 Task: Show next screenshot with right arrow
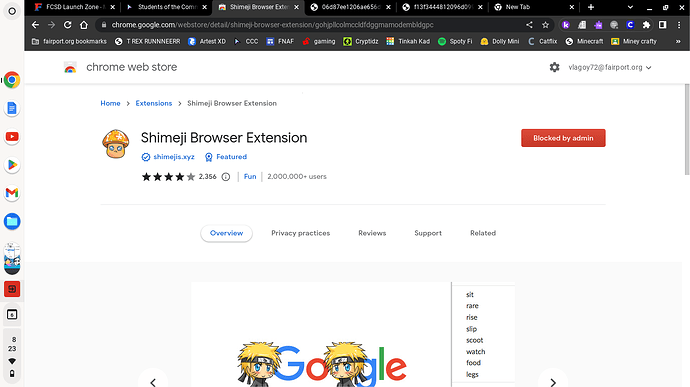coord(553,381)
